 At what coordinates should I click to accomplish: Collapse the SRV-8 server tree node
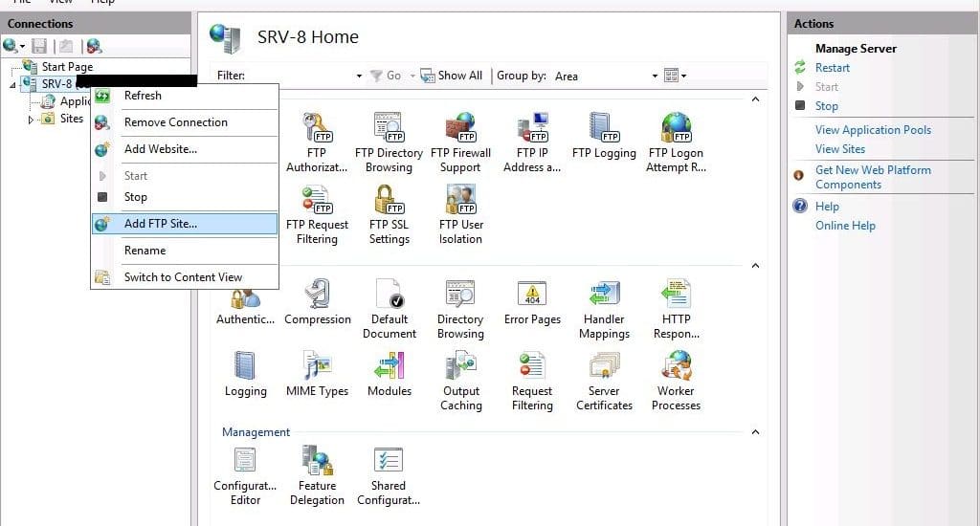(x=12, y=84)
